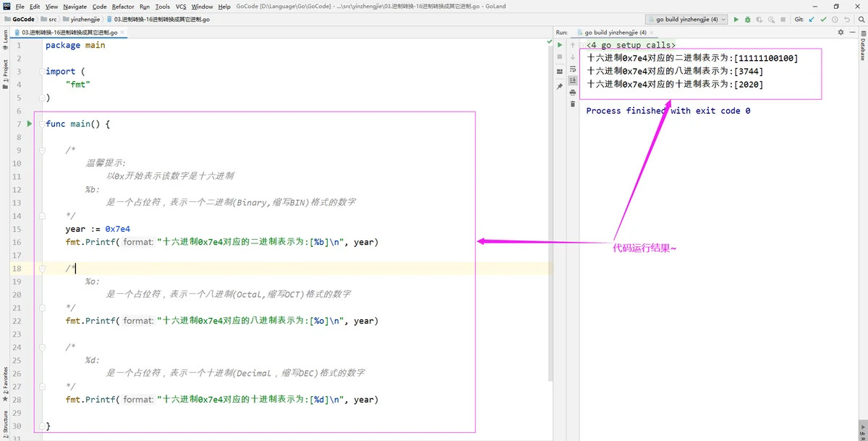Viewport: 868px width, 441px height.
Task: Open the Refactor menu
Action: 123,7
